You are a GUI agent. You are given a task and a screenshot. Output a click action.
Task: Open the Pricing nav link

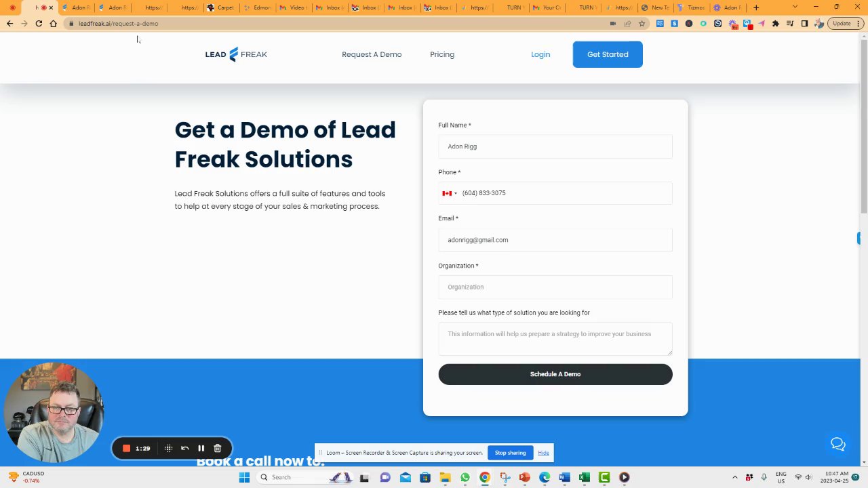point(442,54)
